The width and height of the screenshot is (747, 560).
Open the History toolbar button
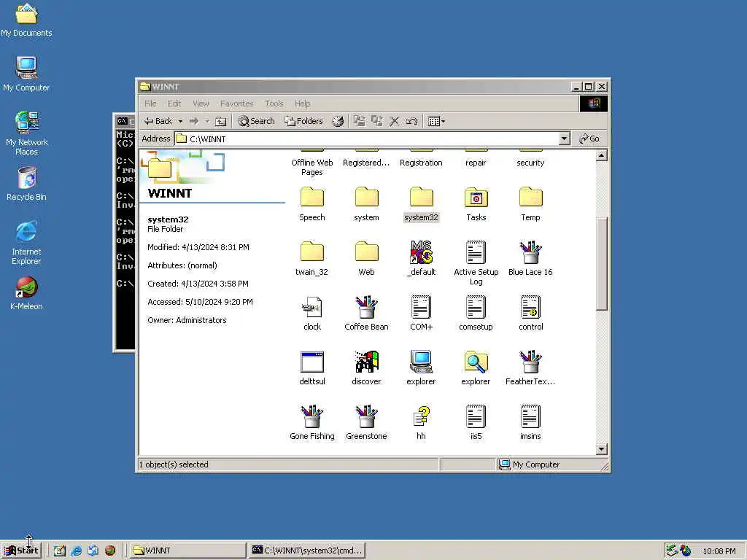[x=338, y=121]
